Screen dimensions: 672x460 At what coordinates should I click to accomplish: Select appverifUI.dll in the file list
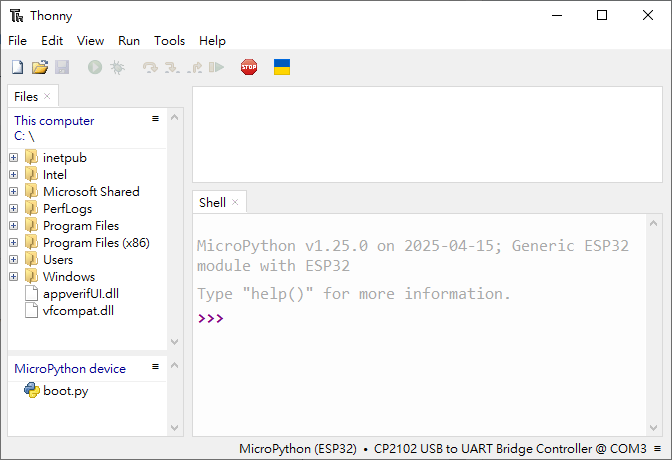(81, 294)
